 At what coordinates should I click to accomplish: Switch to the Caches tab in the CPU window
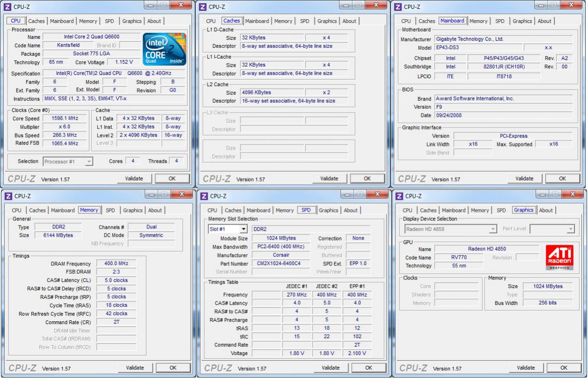click(37, 21)
